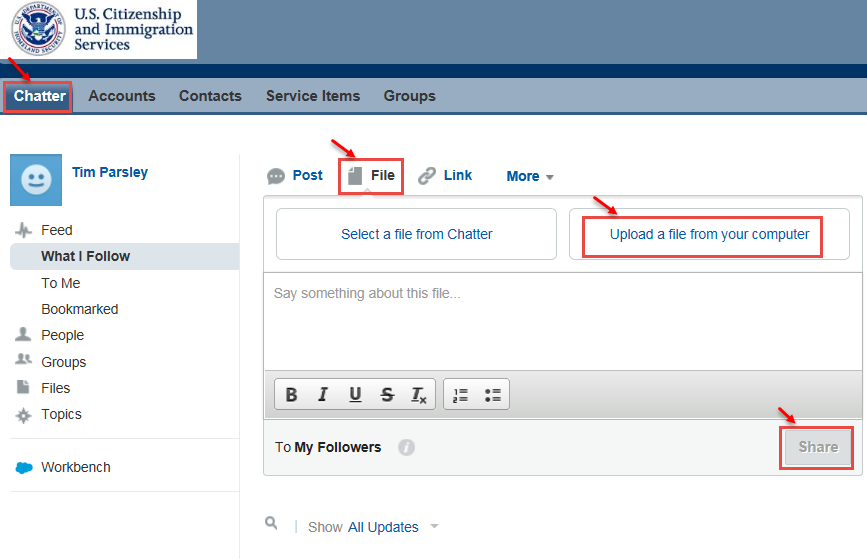Insert a bulleted list
The height and width of the screenshot is (559, 867).
[492, 395]
